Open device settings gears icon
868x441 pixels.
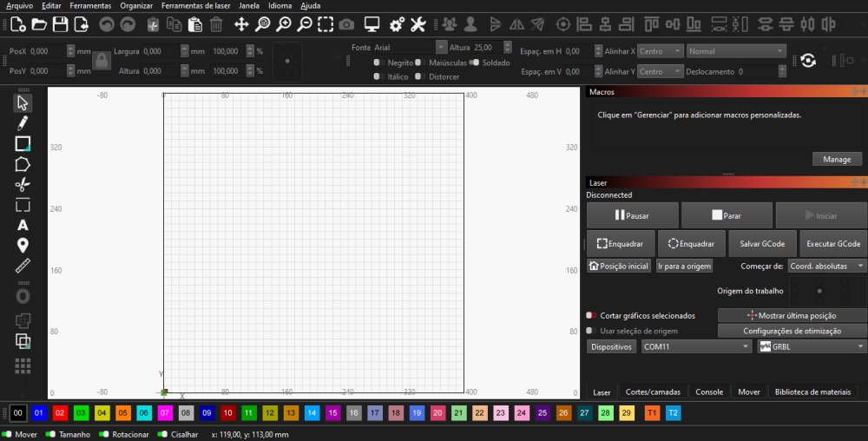pos(397,24)
